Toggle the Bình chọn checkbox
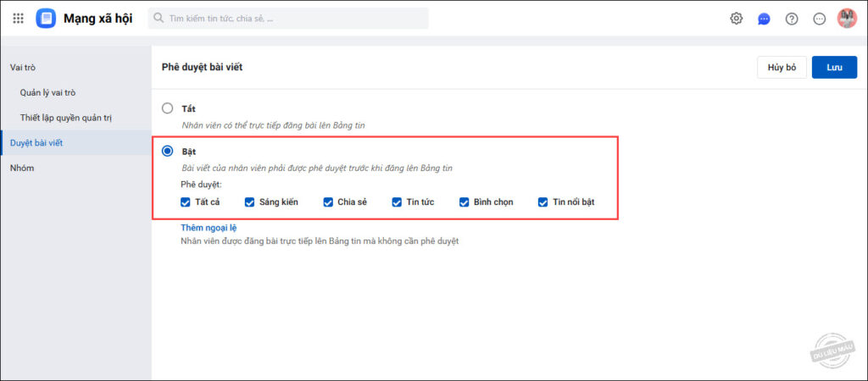 point(465,202)
